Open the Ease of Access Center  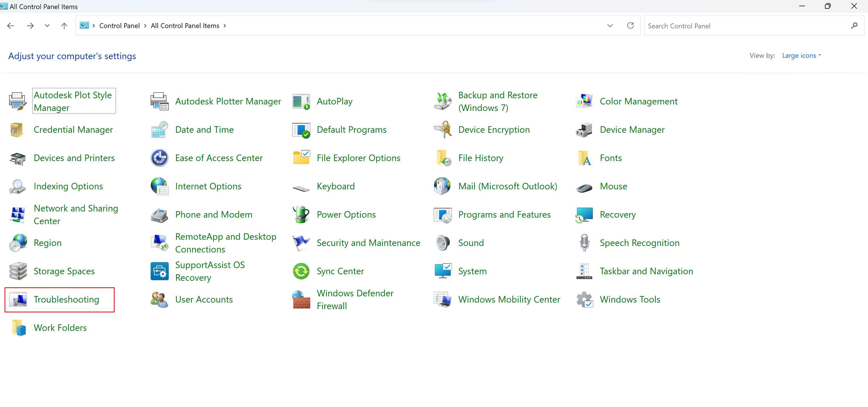pos(219,158)
